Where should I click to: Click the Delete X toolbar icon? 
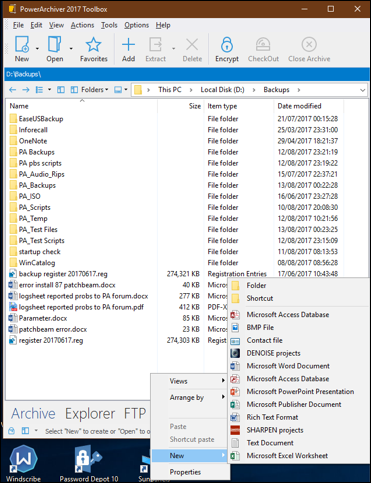tap(192, 45)
